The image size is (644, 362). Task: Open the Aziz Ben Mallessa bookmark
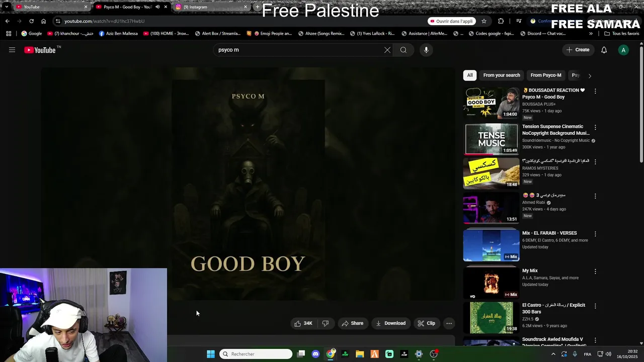pos(118,34)
